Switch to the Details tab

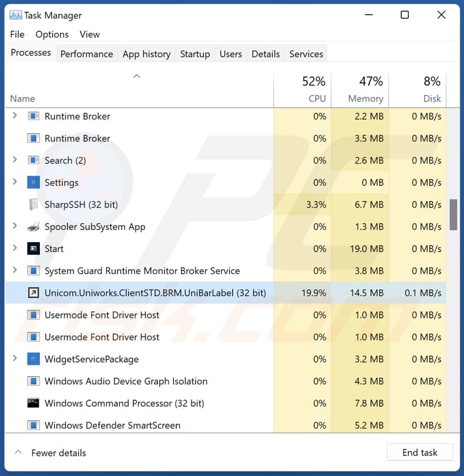click(x=265, y=53)
